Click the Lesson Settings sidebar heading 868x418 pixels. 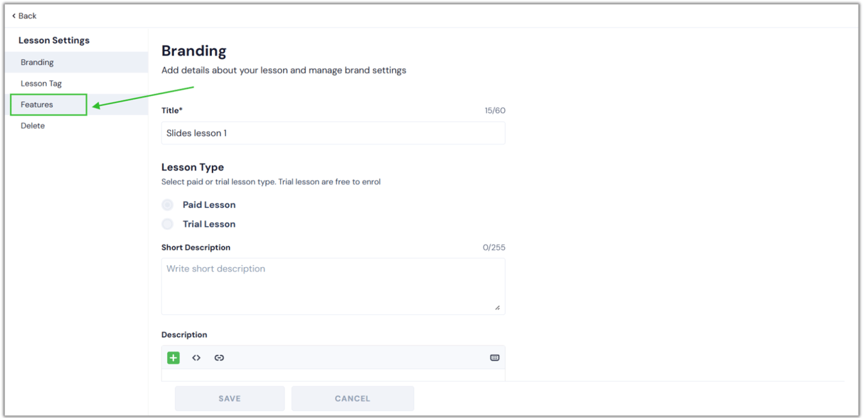54,40
